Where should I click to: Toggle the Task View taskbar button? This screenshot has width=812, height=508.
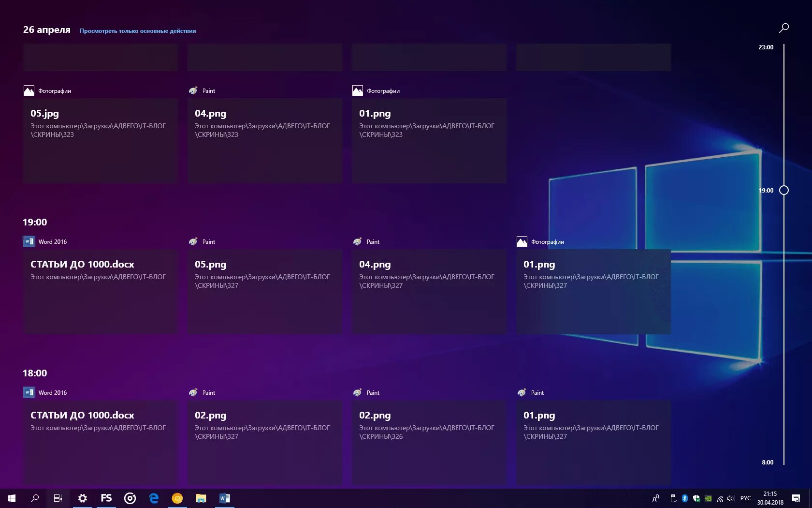[58, 498]
